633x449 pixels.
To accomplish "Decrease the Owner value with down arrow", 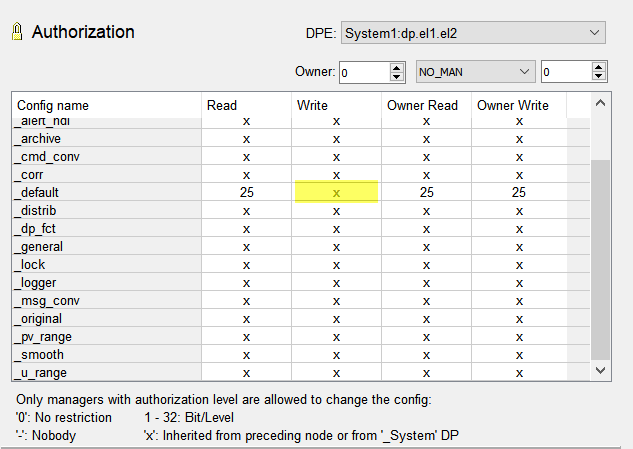I will [x=398, y=77].
